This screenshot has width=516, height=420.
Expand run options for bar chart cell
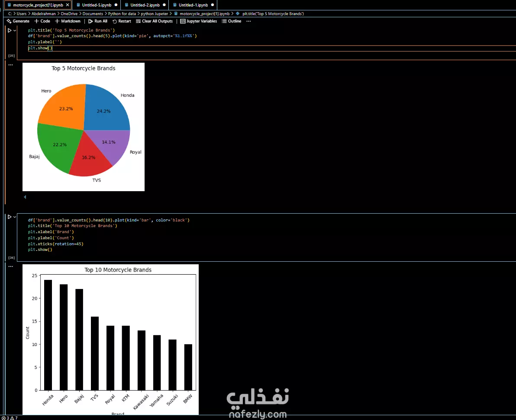tap(15, 217)
